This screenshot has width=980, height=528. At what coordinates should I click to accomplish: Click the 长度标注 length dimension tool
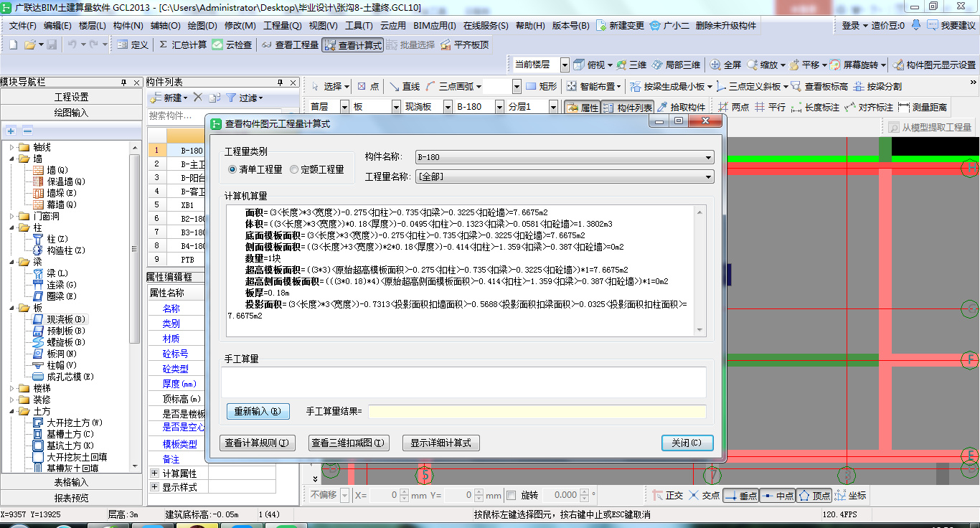coord(814,108)
